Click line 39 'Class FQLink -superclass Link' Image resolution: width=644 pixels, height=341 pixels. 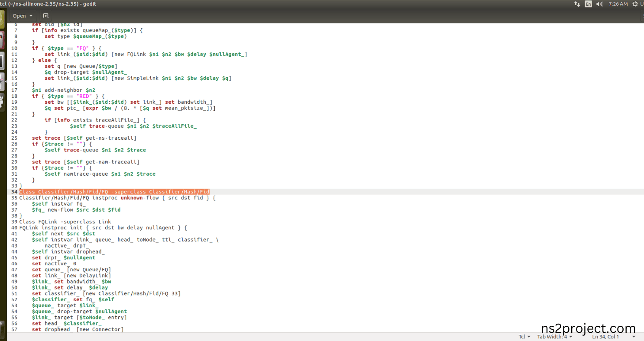click(x=65, y=222)
